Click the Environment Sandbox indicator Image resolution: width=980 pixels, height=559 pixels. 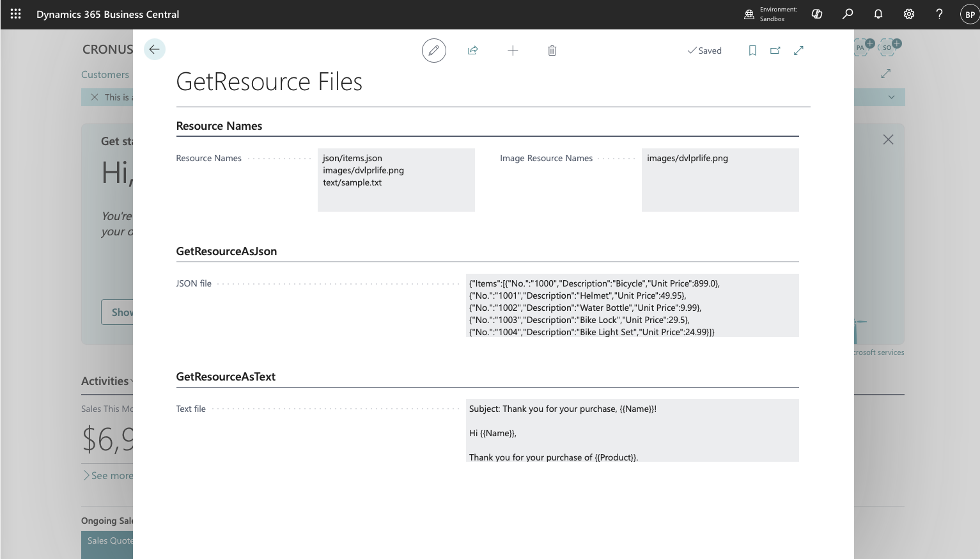[771, 14]
